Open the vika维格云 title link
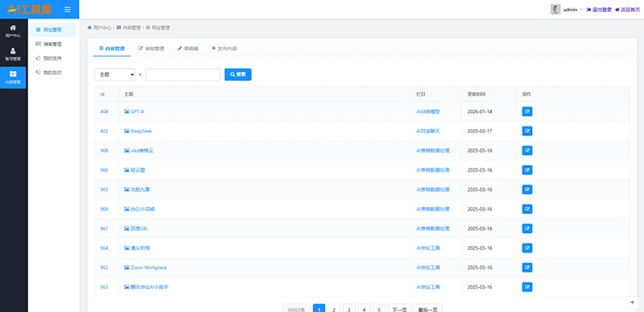644x312 pixels. coord(142,151)
